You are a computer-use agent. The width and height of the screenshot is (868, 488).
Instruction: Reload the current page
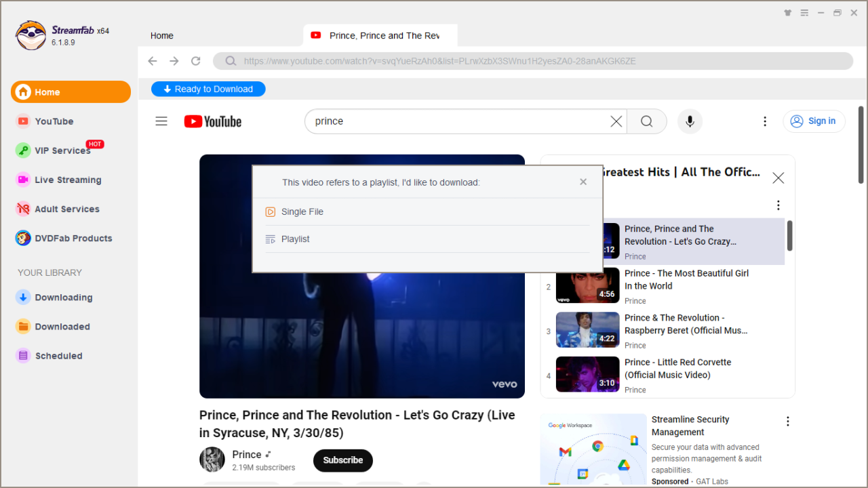pyautogui.click(x=196, y=61)
